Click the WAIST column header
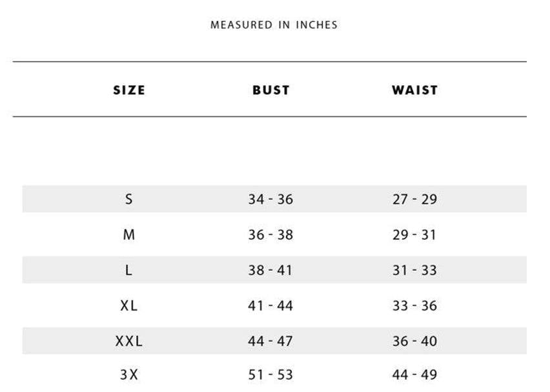550x392 pixels. click(x=414, y=90)
